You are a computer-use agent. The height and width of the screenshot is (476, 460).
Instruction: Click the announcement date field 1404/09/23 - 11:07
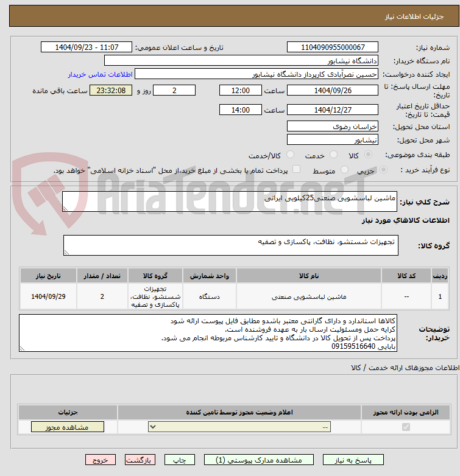coord(87,47)
